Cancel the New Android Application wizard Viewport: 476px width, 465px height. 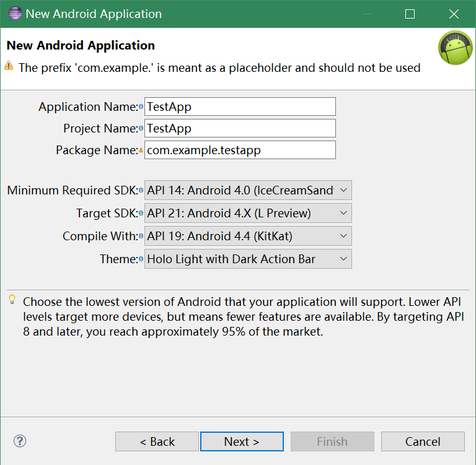(x=423, y=441)
